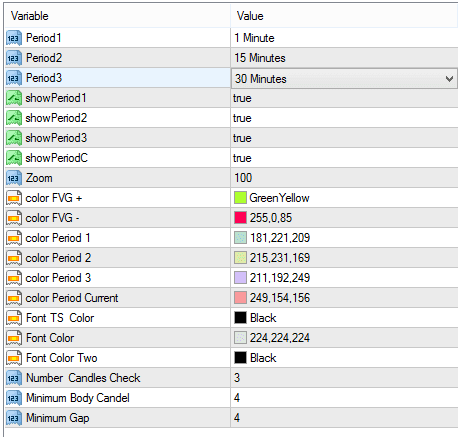The height and width of the screenshot is (437, 458).
Task: Select the color Period Current label
Action: click(72, 298)
